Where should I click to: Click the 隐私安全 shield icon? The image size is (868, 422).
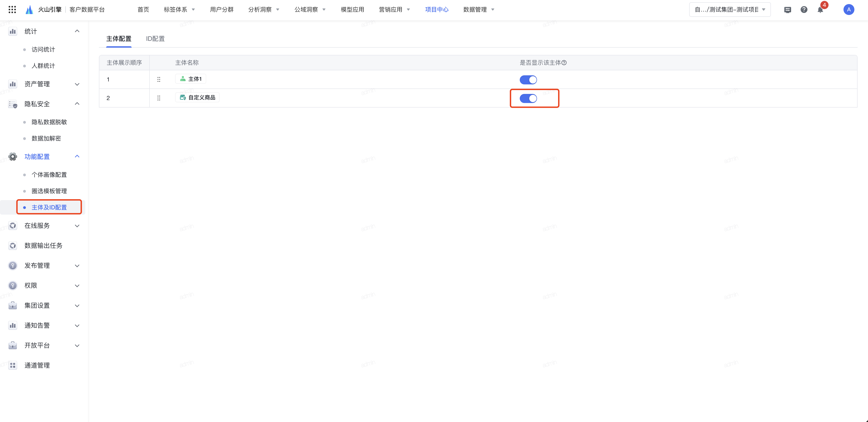(13, 104)
